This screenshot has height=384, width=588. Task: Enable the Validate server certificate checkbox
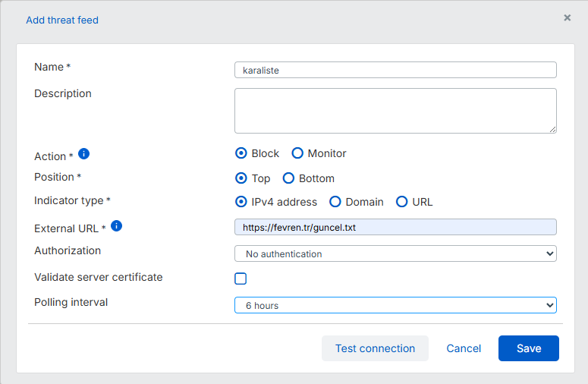[241, 279]
